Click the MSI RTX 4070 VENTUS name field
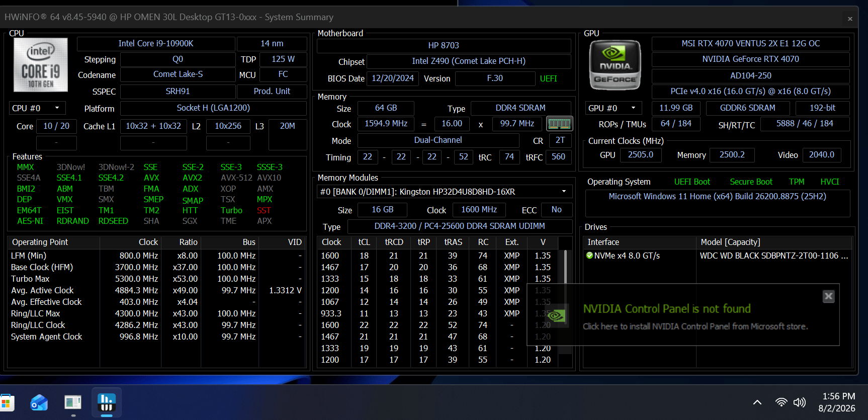Viewport: 868px width, 420px height. (750, 44)
